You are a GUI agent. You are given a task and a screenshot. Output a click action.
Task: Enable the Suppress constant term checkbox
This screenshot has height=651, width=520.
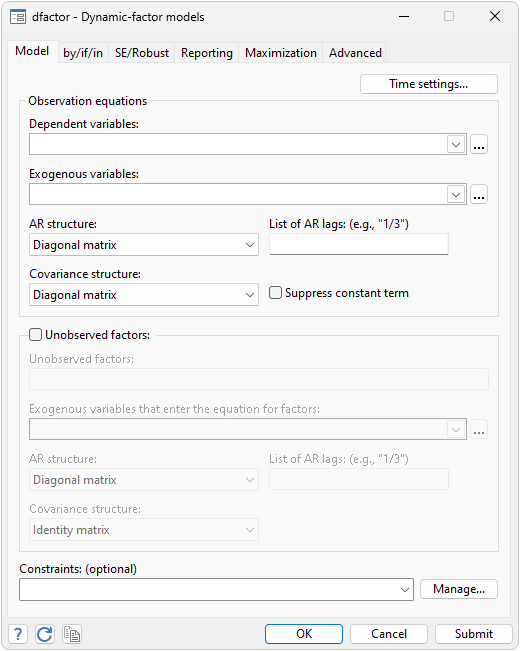(x=275, y=293)
